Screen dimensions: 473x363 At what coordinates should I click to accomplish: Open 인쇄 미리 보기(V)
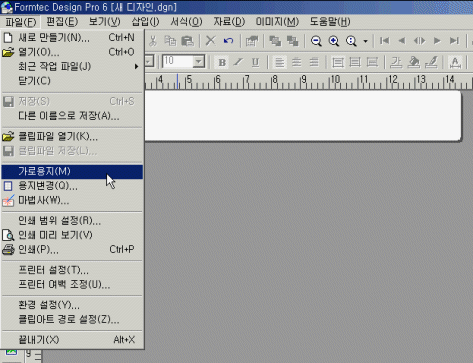coord(72,235)
